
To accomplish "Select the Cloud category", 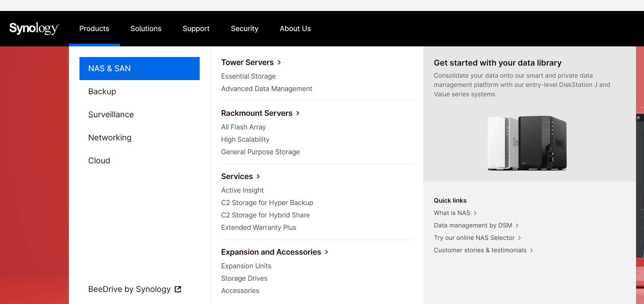I will point(99,161).
